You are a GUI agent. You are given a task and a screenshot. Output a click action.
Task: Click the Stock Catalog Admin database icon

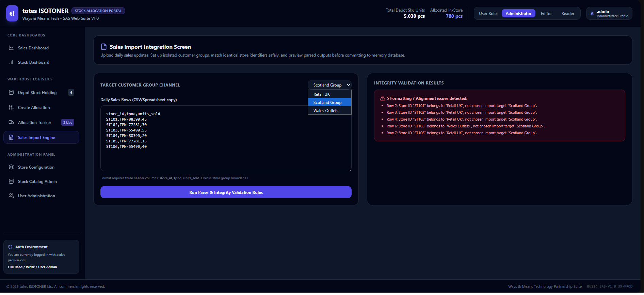(x=11, y=182)
